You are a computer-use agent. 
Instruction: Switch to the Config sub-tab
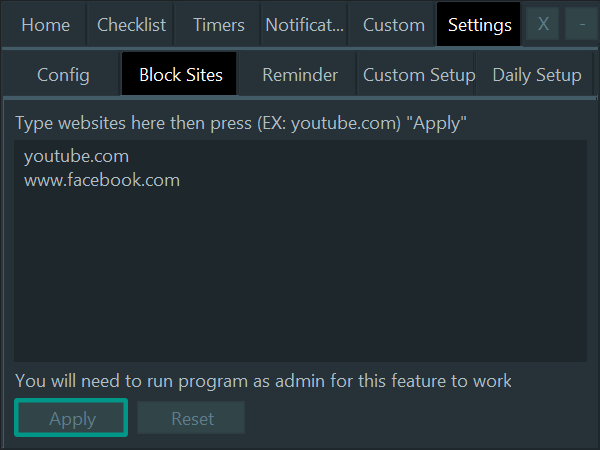63,74
